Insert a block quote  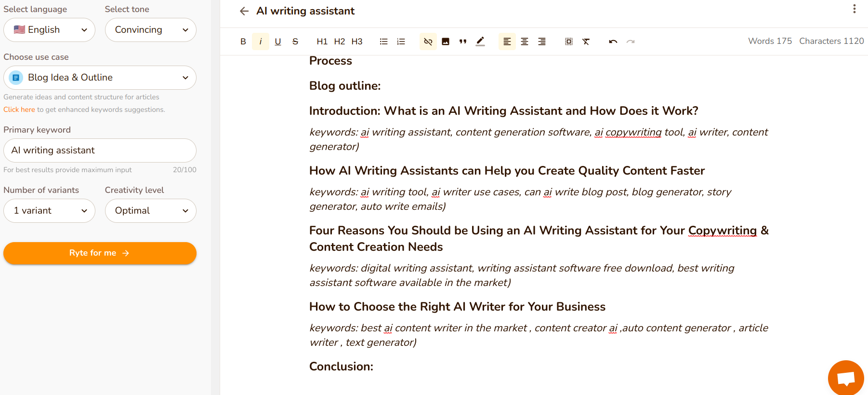tap(463, 41)
